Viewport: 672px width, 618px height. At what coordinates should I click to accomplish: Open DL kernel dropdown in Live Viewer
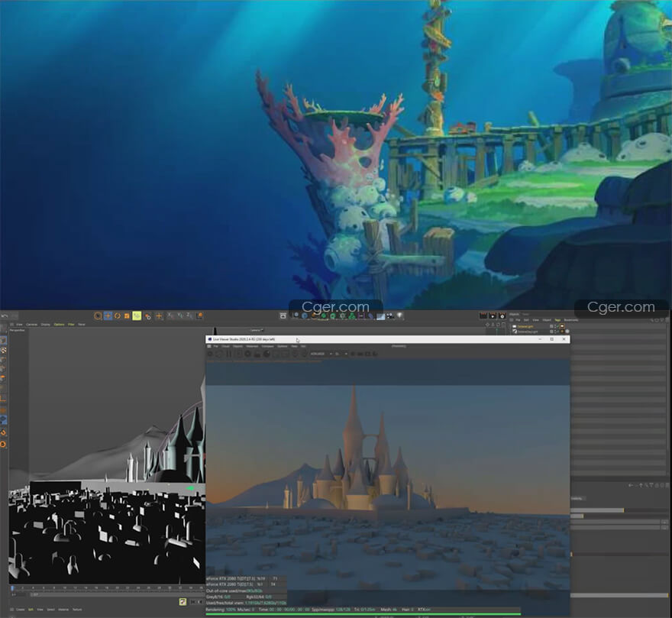pos(341,354)
